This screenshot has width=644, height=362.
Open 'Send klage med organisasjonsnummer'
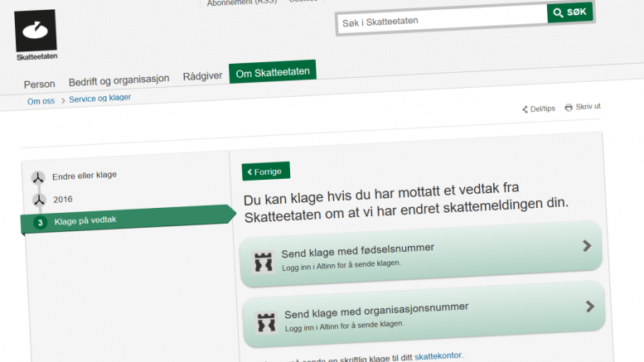(424, 315)
